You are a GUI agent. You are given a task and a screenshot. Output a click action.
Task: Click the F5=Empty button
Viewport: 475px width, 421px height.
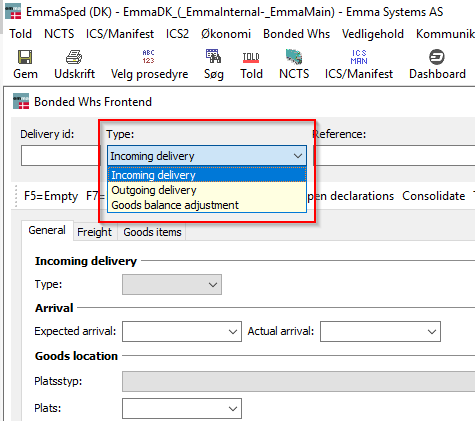pyautogui.click(x=51, y=196)
